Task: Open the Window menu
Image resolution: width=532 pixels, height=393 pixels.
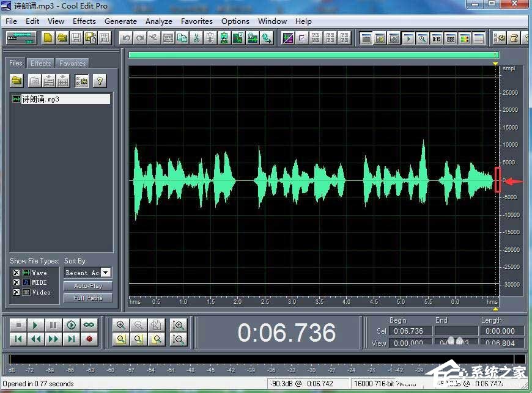Action: pos(273,21)
